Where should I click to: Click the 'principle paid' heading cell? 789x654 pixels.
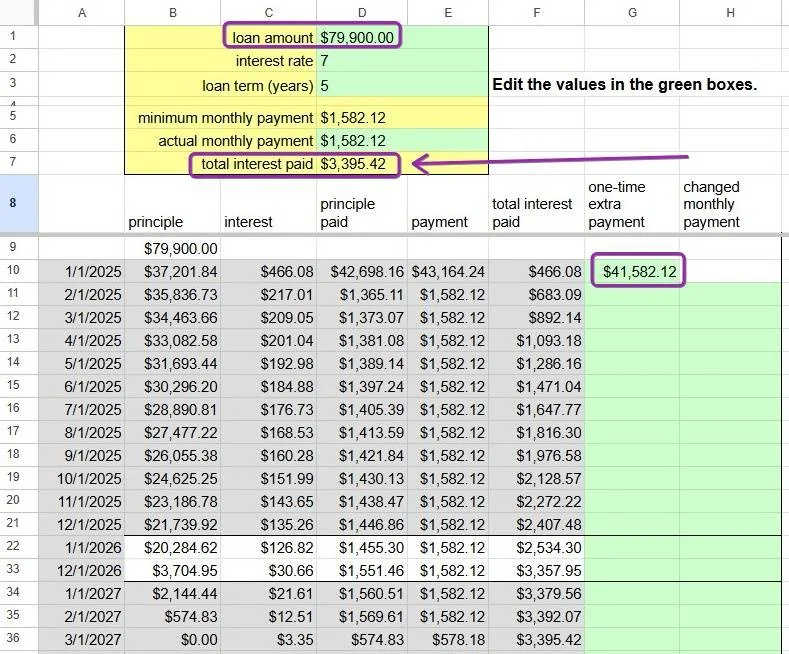tap(362, 204)
